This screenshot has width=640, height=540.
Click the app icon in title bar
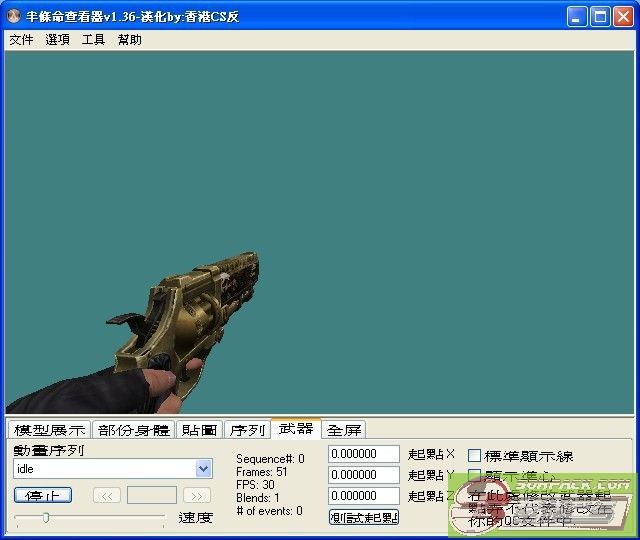point(14,16)
